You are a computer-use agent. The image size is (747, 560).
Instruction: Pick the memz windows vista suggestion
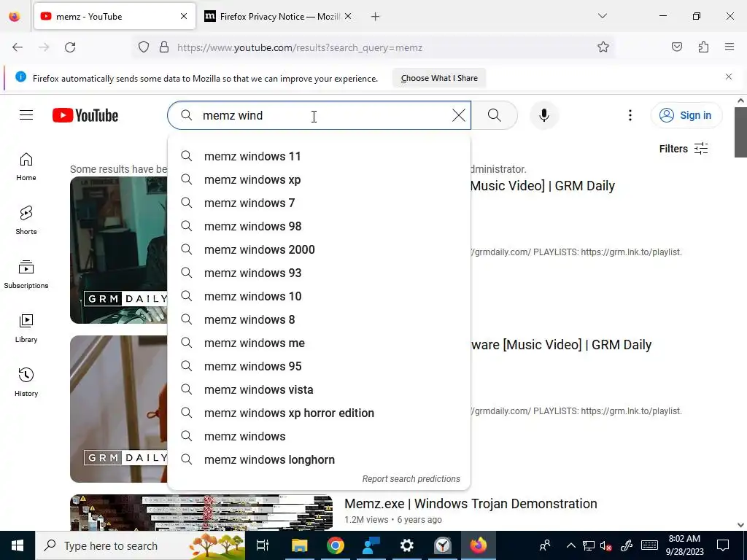319,389
